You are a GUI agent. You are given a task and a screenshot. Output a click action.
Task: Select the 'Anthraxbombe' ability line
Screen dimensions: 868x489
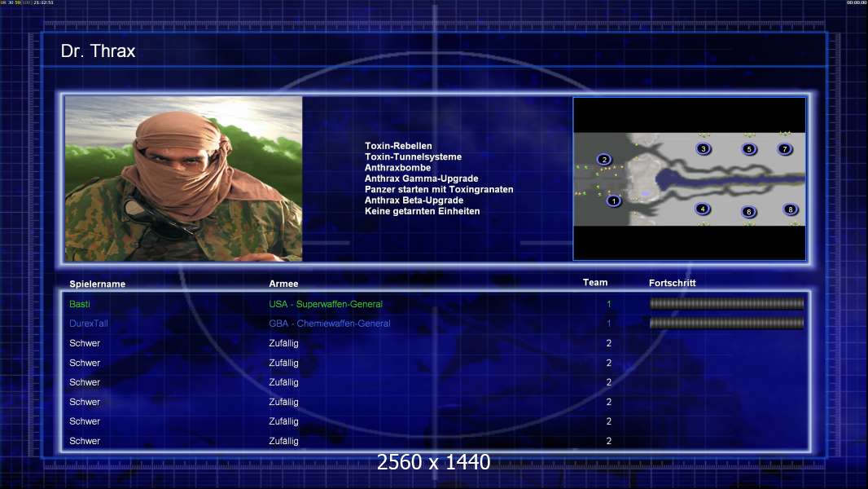(x=397, y=167)
